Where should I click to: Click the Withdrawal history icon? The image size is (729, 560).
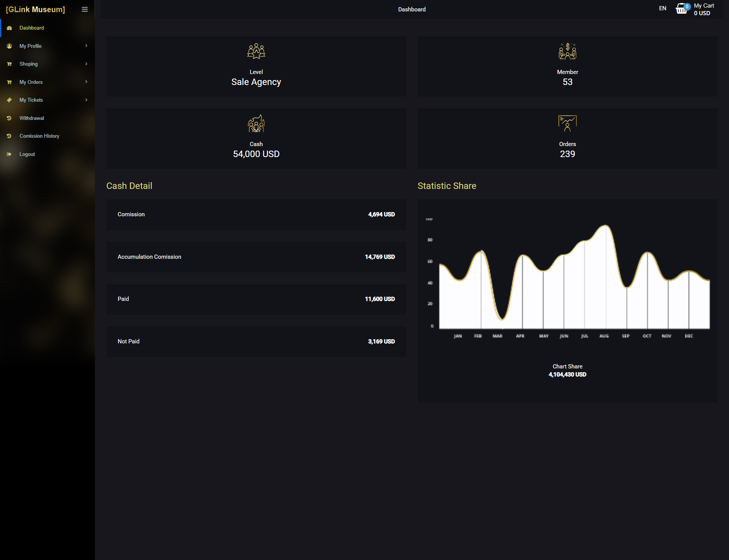pyautogui.click(x=9, y=118)
